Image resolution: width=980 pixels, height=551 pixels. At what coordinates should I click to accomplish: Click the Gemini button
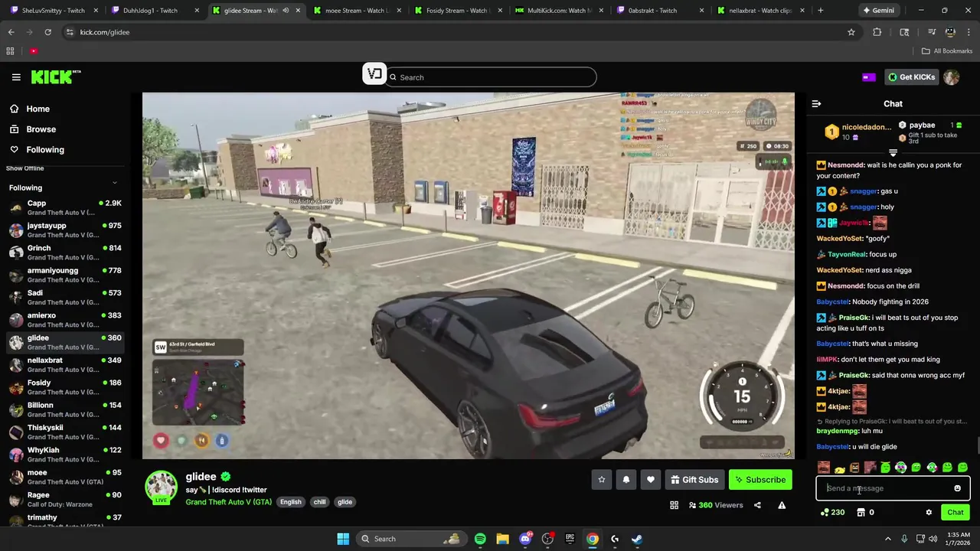[878, 11]
